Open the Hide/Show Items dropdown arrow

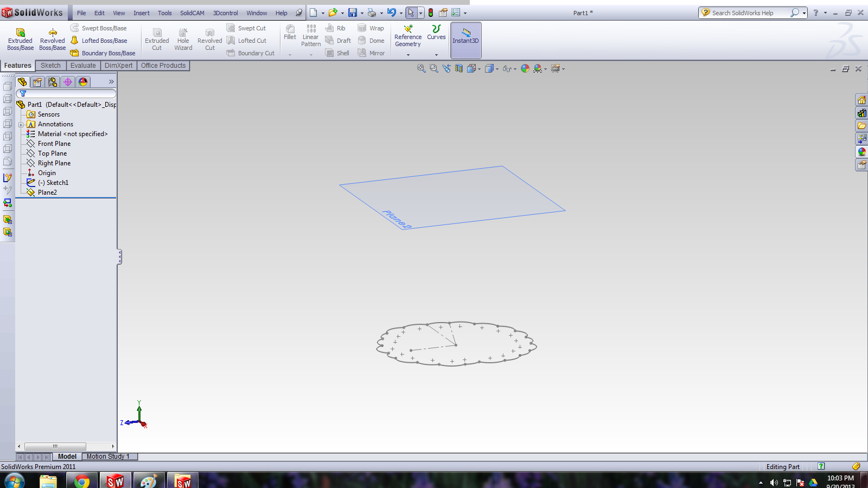point(515,69)
